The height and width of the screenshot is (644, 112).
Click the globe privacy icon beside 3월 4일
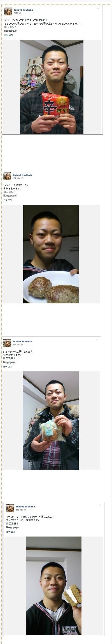(25, 510)
